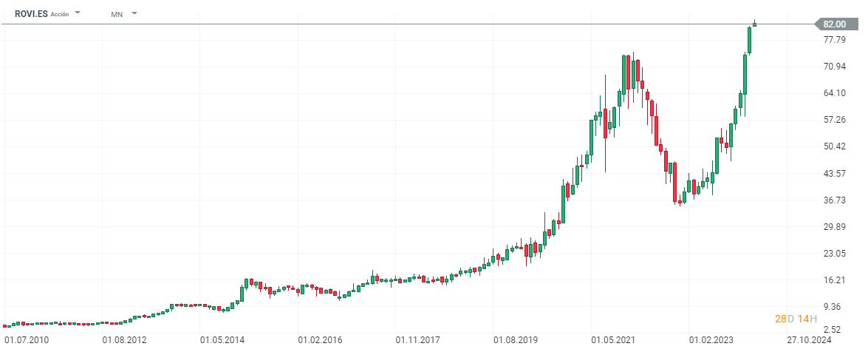Click the ROVI.ES ticker name
868x352 pixels.
pyautogui.click(x=31, y=13)
